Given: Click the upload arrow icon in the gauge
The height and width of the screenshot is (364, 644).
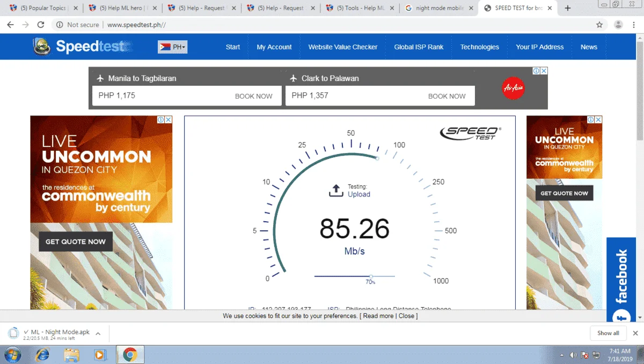Looking at the screenshot, I should 336,190.
